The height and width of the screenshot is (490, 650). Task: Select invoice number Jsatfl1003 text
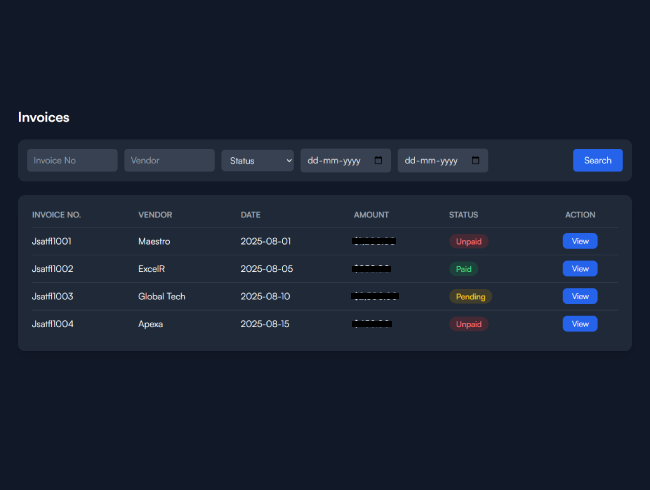(52, 296)
